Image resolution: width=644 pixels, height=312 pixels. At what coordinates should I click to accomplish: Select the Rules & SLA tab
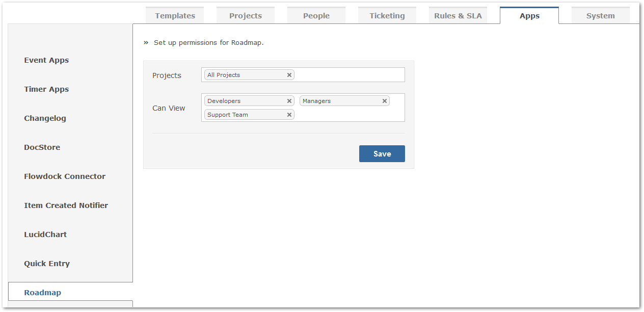click(x=458, y=15)
